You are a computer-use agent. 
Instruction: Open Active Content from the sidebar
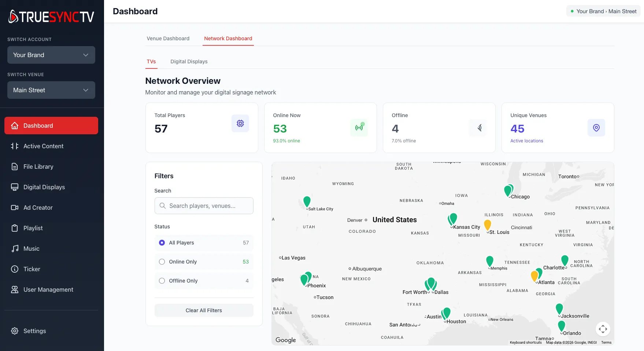click(x=51, y=146)
